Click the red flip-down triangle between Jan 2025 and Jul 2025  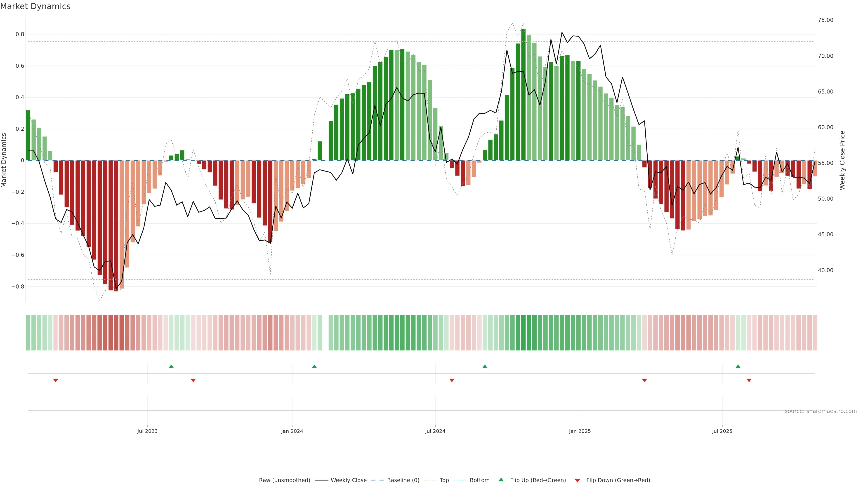pos(644,380)
